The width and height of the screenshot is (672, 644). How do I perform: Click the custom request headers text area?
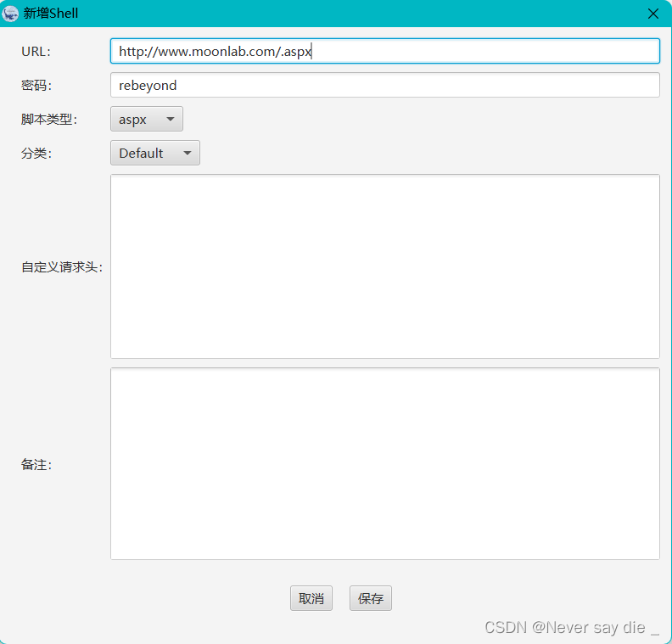(x=385, y=266)
